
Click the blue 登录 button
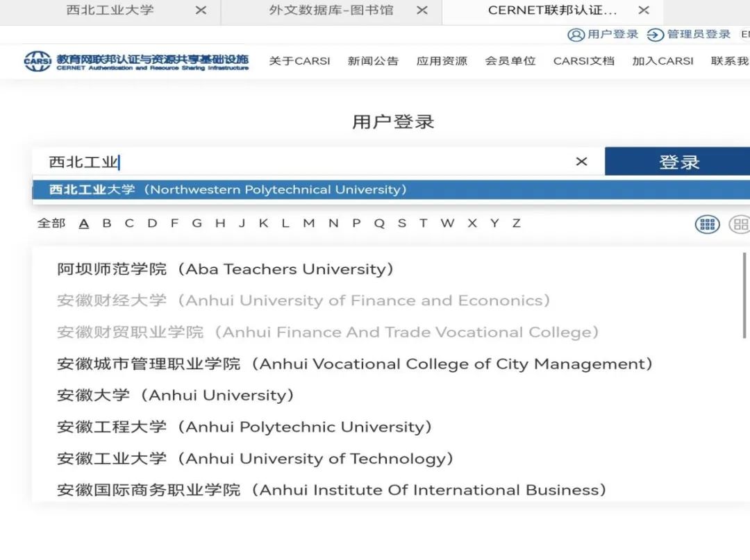[x=677, y=162]
